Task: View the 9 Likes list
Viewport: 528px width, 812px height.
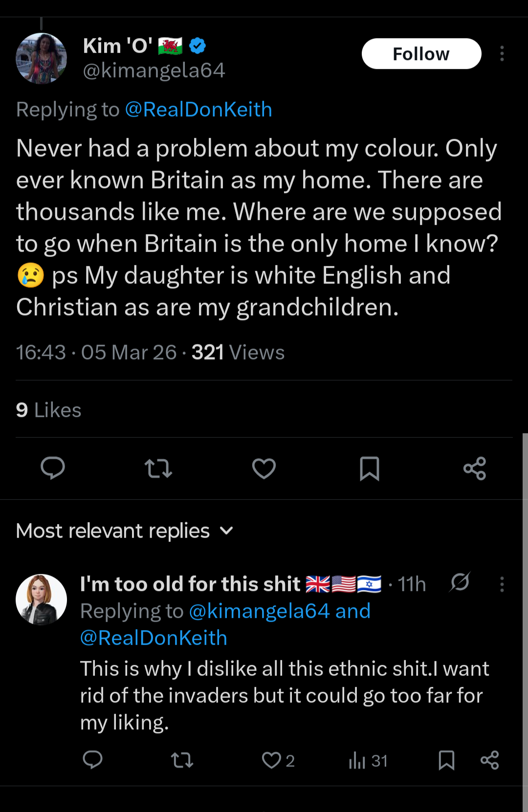Action: pos(48,410)
